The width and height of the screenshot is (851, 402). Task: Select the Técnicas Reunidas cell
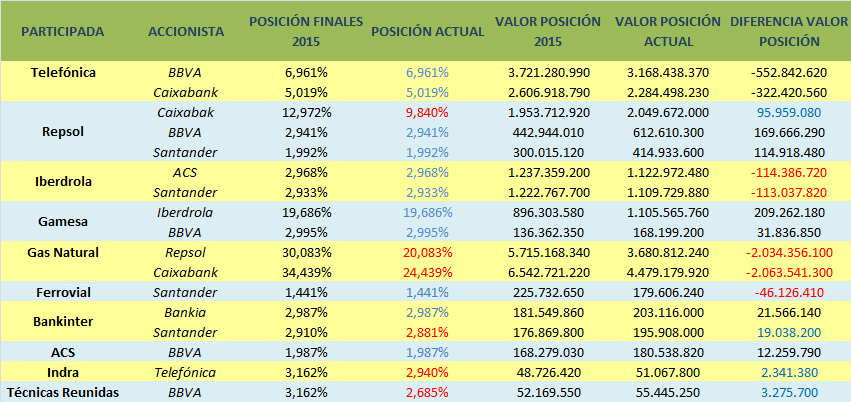(x=62, y=392)
